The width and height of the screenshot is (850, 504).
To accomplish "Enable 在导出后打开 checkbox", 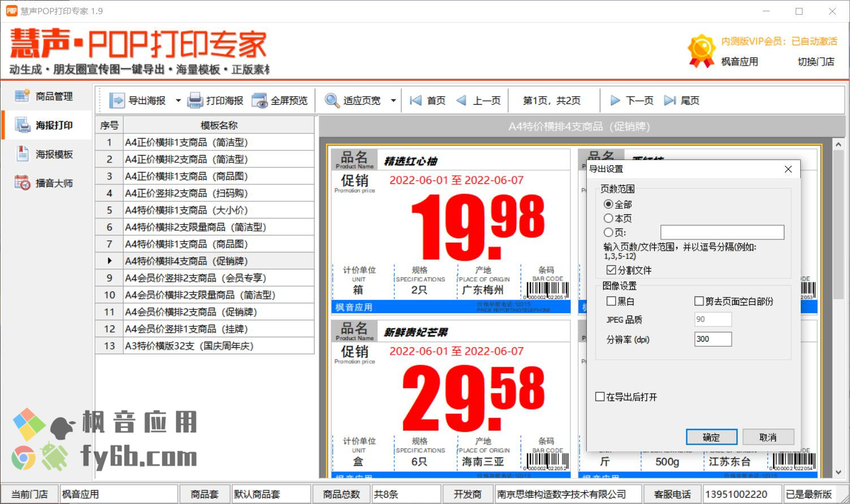I will (600, 397).
